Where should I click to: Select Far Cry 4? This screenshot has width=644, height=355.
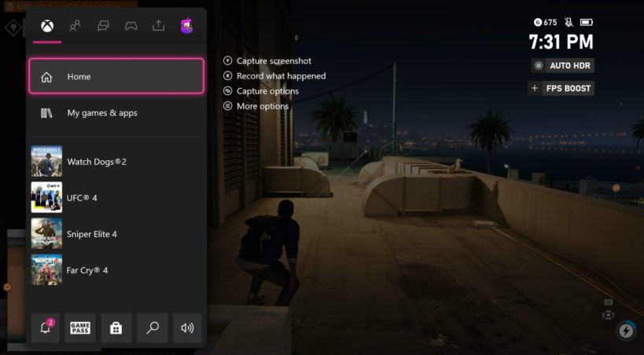[x=116, y=269]
